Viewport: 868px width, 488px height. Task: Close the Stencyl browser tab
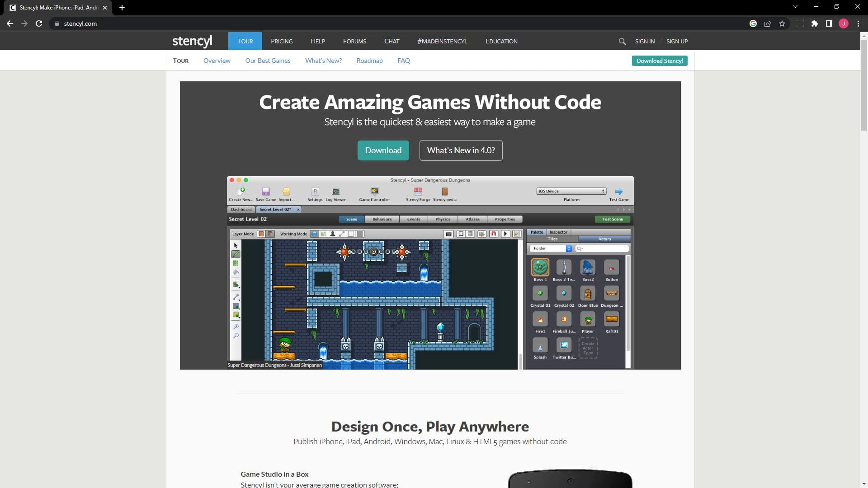coord(105,8)
